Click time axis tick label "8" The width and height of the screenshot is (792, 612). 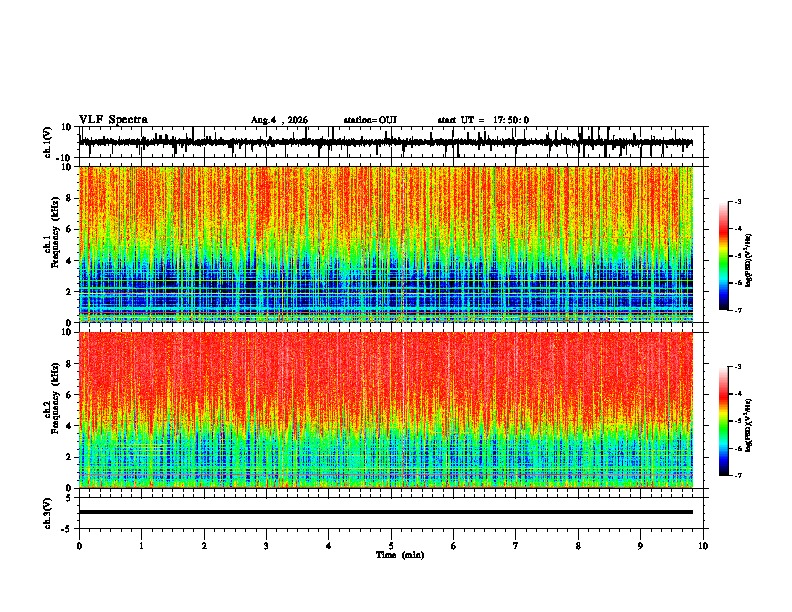tap(578, 546)
